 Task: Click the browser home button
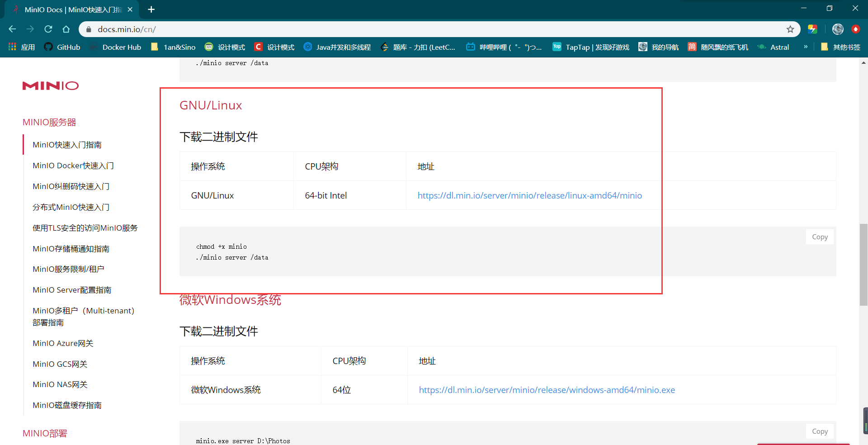coord(66,29)
